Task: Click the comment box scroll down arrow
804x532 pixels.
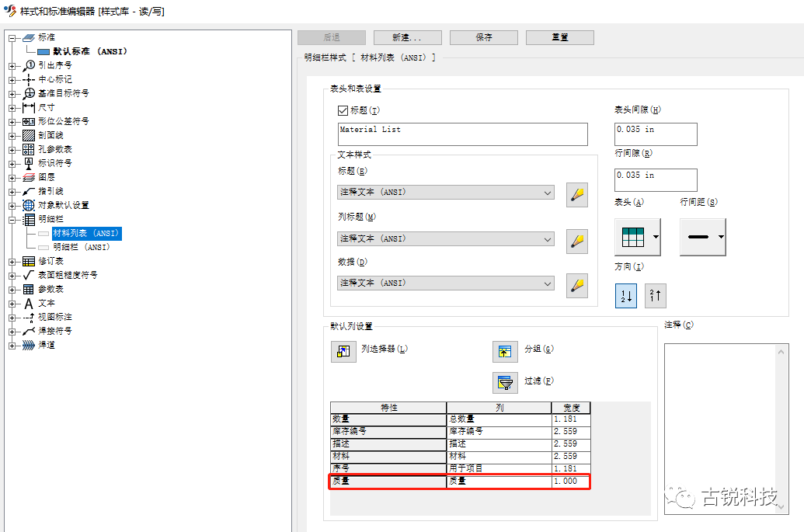Action: 781,507
